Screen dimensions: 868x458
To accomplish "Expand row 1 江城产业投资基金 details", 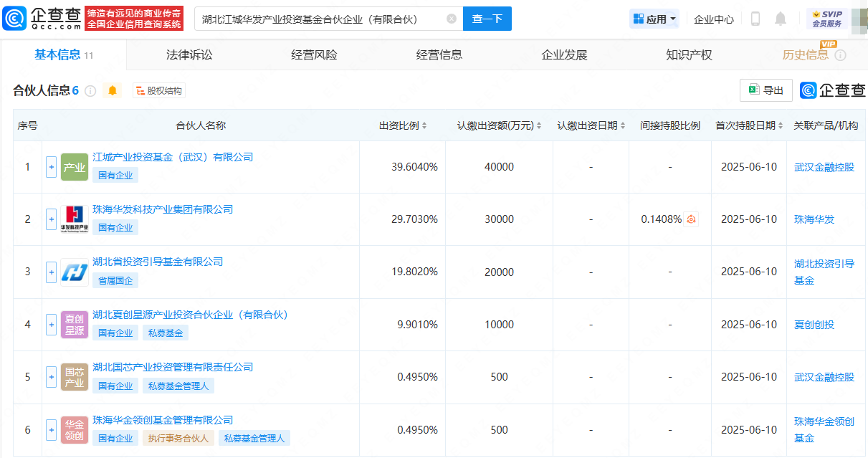I will (51, 167).
